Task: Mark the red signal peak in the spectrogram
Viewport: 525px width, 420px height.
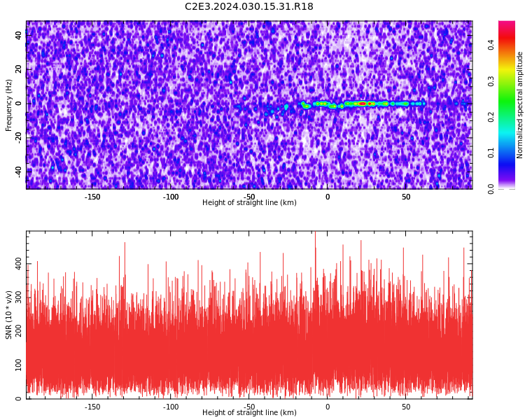Action: (363, 104)
